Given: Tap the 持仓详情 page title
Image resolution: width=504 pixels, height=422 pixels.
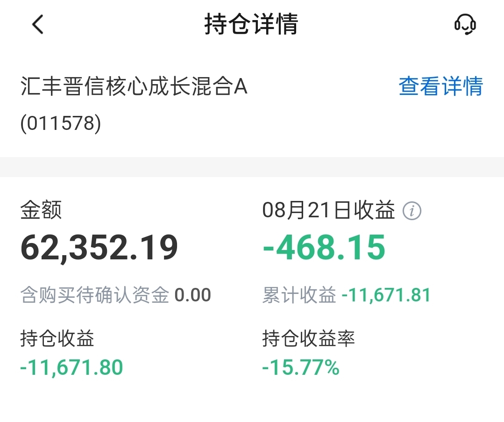Looking at the screenshot, I should [x=251, y=24].
